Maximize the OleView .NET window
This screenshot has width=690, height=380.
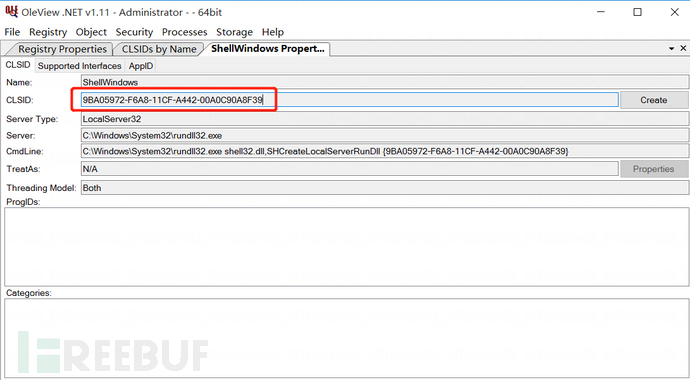pos(637,12)
